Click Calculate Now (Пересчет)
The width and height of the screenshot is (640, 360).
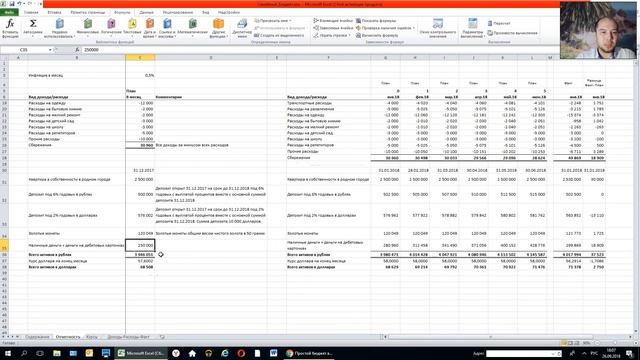coord(499,23)
